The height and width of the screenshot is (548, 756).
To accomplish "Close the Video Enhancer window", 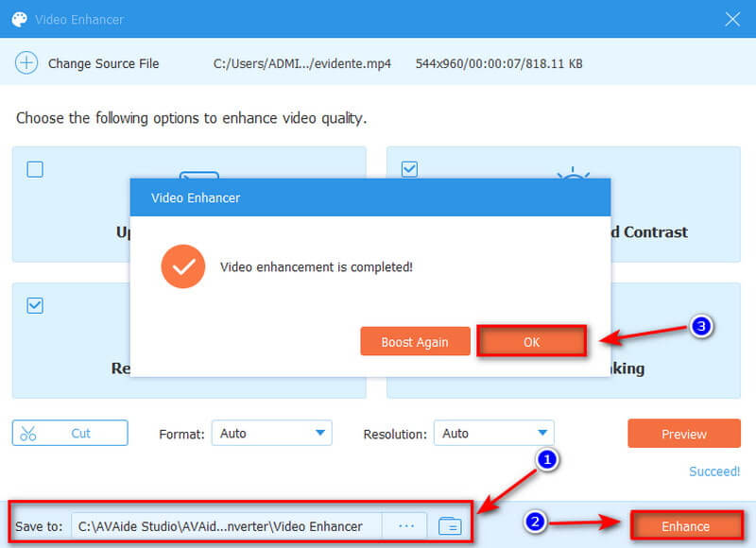I will click(731, 19).
